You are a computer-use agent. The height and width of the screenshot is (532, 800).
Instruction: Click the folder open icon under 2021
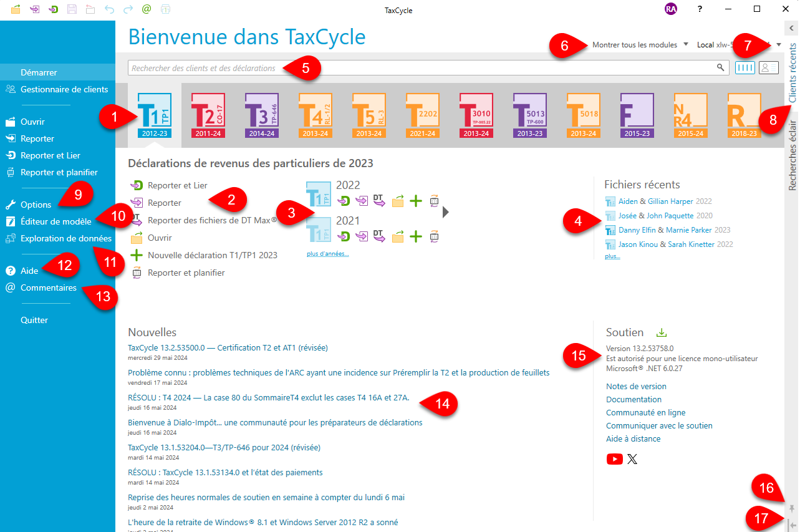(x=398, y=236)
